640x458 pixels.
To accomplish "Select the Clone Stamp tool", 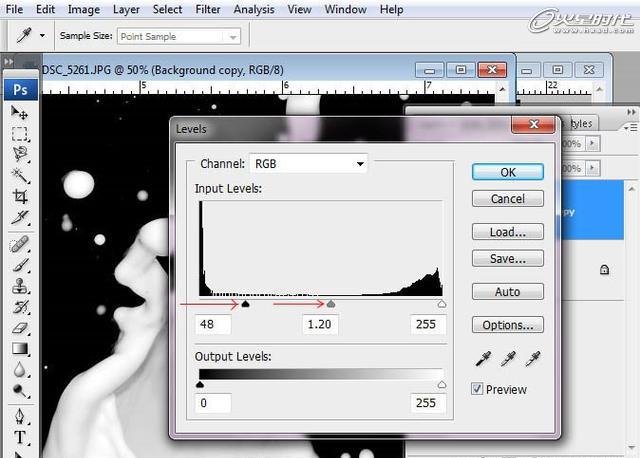I will point(20,286).
